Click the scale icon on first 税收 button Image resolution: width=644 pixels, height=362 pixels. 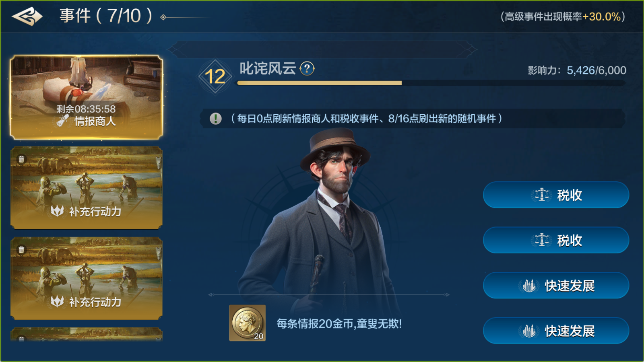(542, 195)
